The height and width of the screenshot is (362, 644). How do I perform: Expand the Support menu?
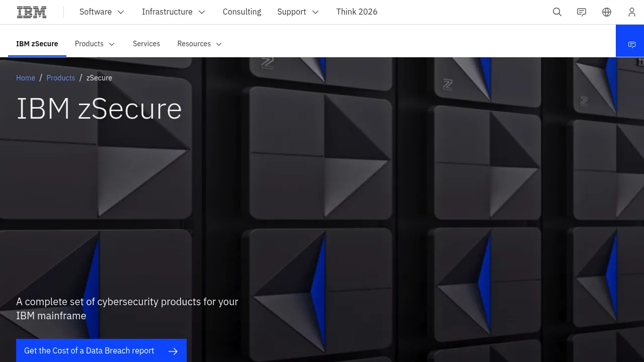pyautogui.click(x=298, y=12)
